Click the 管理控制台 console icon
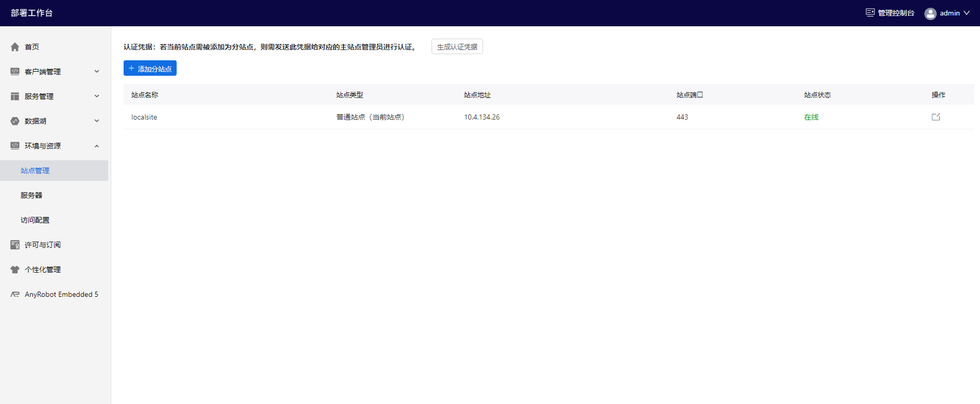Image resolution: width=980 pixels, height=404 pixels. point(870,13)
